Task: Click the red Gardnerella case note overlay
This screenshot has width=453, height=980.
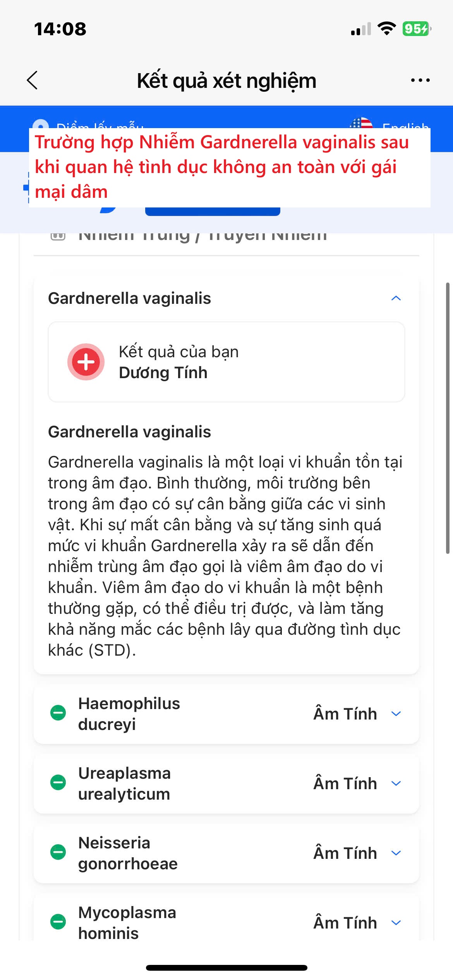Action: coord(229,167)
